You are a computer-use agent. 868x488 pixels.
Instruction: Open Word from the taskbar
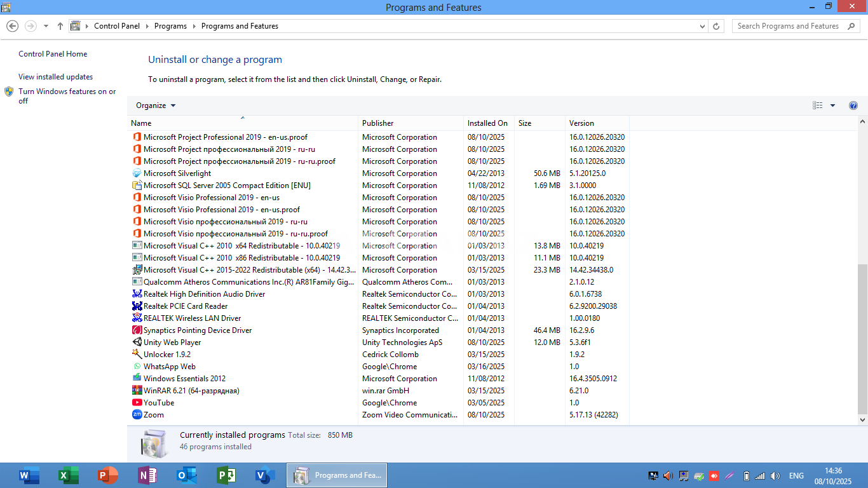(x=29, y=475)
